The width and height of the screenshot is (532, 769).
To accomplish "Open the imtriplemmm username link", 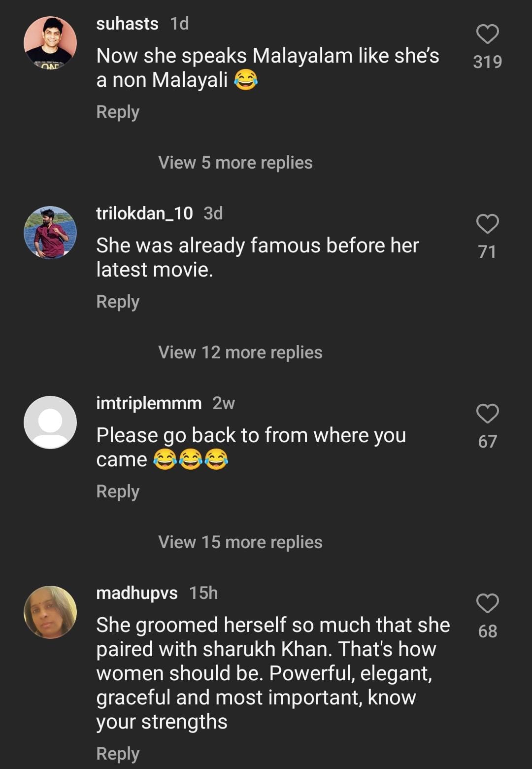I will point(149,403).
